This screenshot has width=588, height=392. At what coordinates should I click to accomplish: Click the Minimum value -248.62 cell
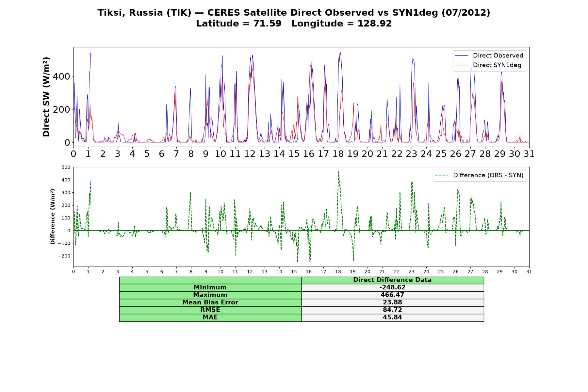pos(392,287)
